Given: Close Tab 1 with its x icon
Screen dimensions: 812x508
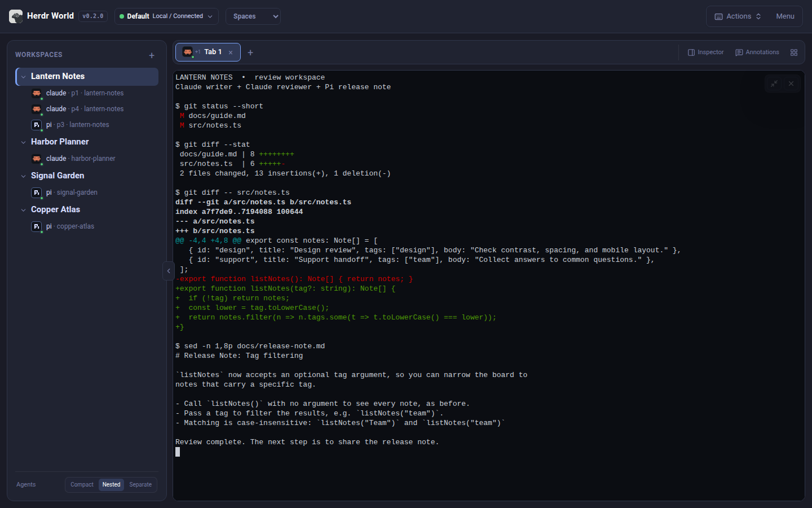Looking at the screenshot, I should [x=231, y=52].
